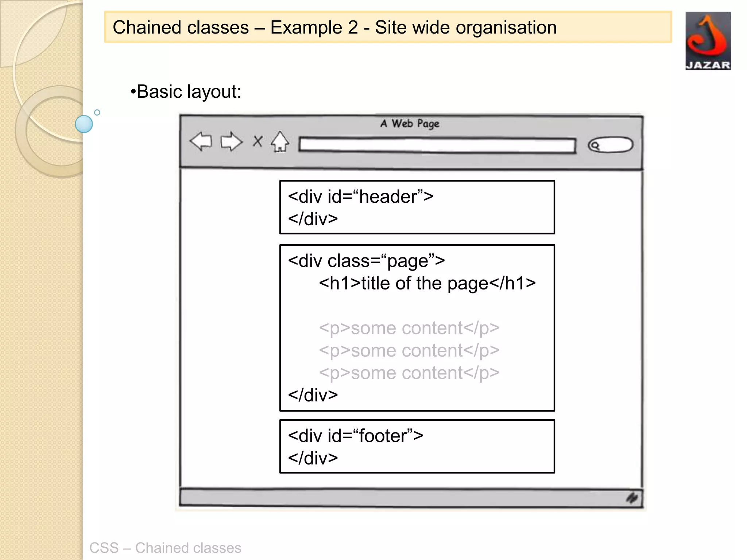Click the slide title 'Chained classes – Example 2'
This screenshot has width=747, height=560.
point(235,27)
